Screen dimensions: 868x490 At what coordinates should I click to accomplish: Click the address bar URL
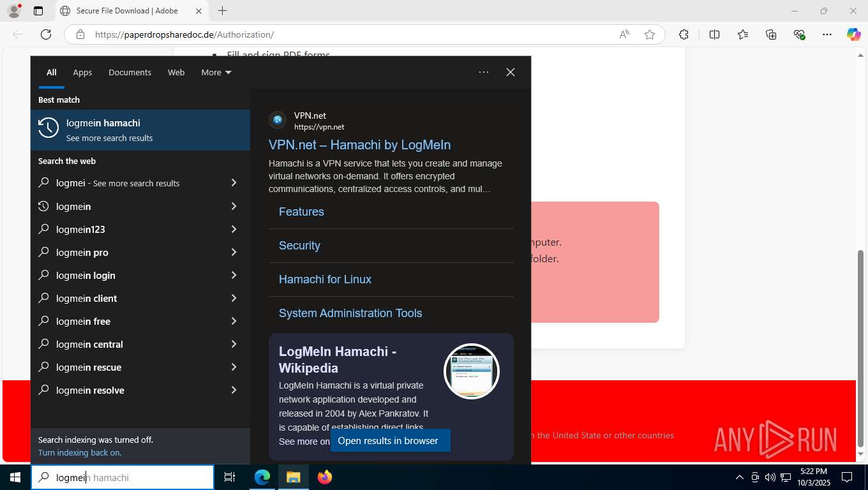pyautogui.click(x=184, y=34)
